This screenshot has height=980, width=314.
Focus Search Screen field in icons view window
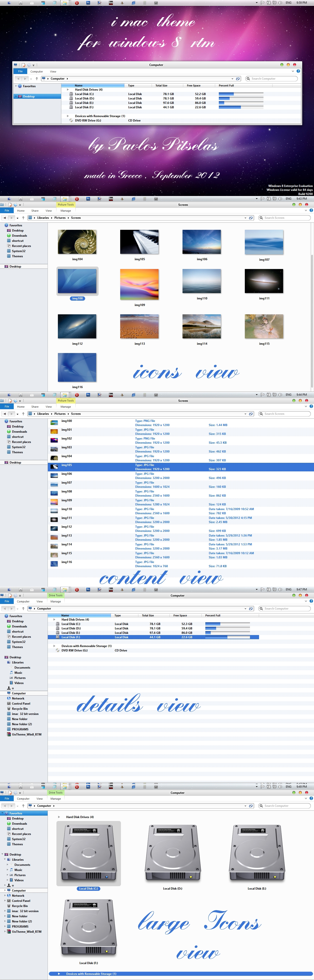click(x=285, y=218)
